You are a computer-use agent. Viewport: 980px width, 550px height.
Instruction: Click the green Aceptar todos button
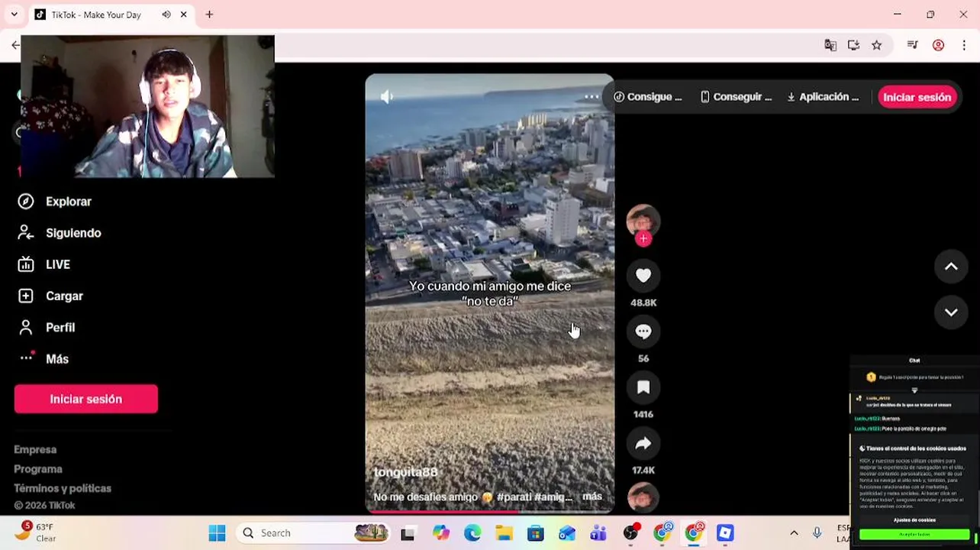point(914,535)
